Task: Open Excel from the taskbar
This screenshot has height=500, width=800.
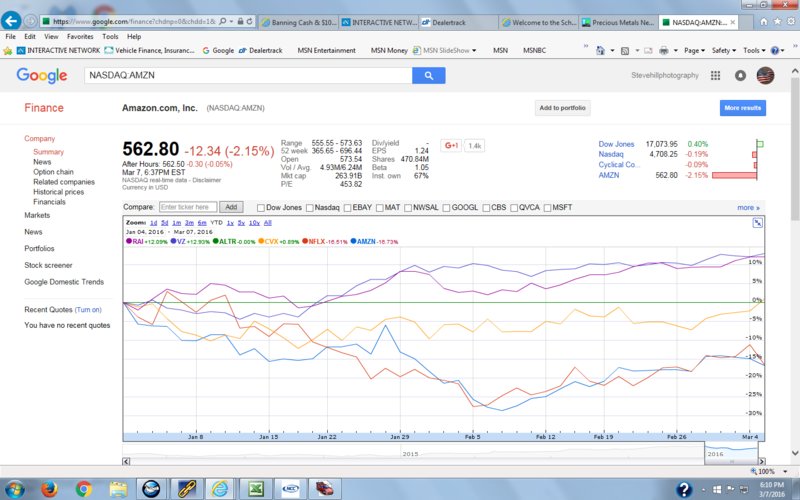Action: pyautogui.click(x=256, y=489)
